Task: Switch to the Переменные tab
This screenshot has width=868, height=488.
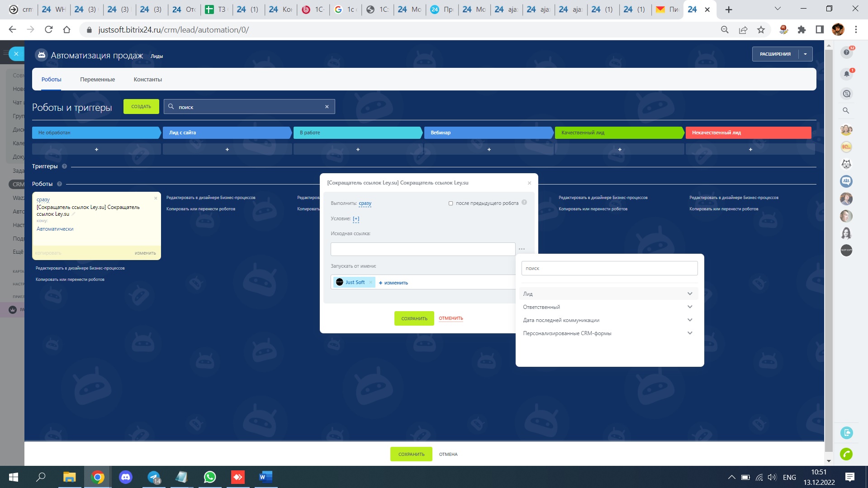Action: click(x=97, y=80)
